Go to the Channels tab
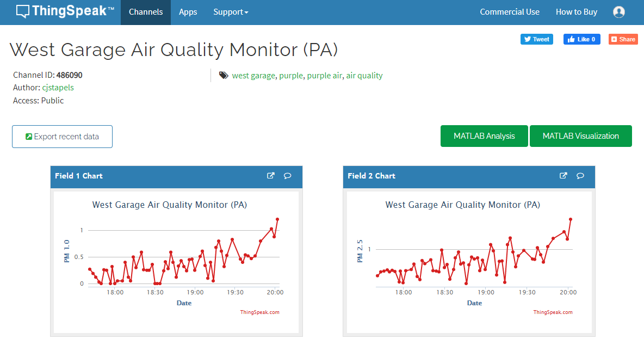 (146, 12)
